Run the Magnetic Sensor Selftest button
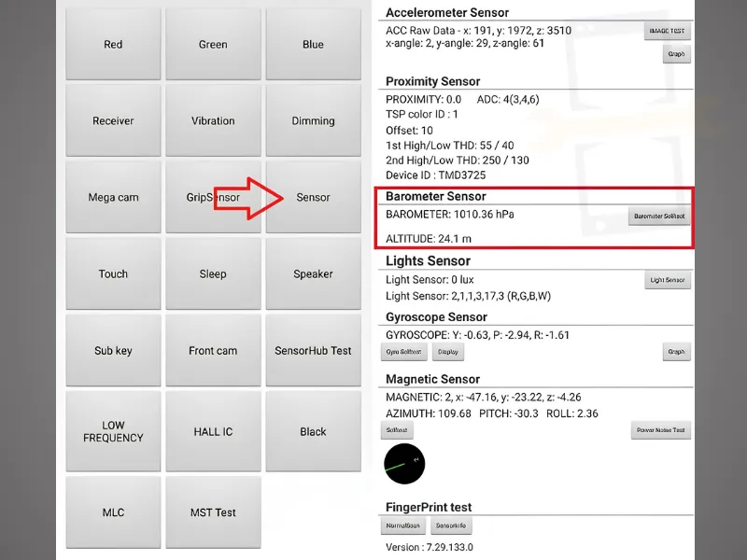Viewport: 747px width, 560px height. pyautogui.click(x=397, y=430)
